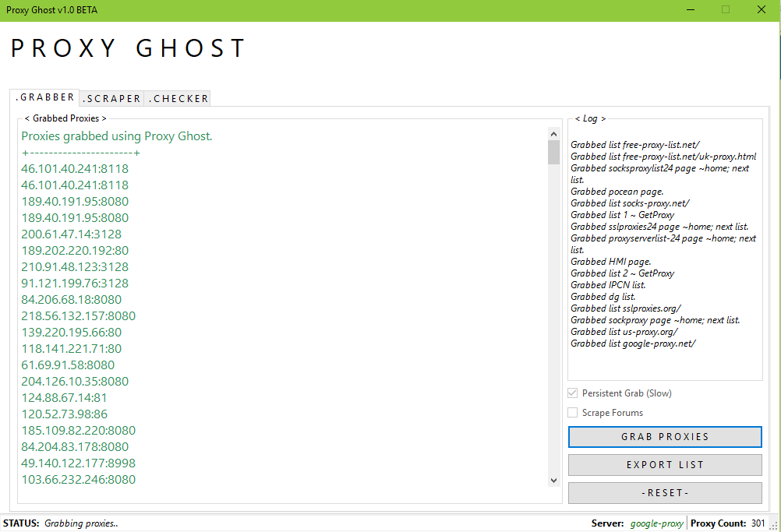Click the Proxy Count value in status bar
Viewport: 781px width, 532px height.
coord(758,523)
